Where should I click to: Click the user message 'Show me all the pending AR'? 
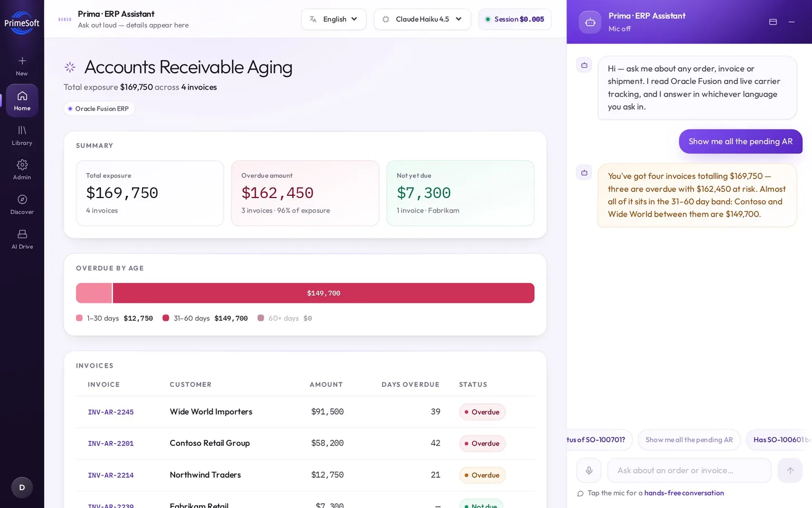[x=740, y=142]
